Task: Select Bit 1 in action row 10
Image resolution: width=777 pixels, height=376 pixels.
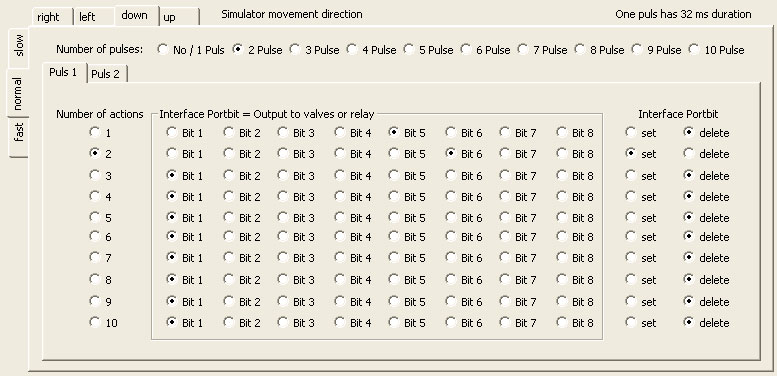Action: 171,322
